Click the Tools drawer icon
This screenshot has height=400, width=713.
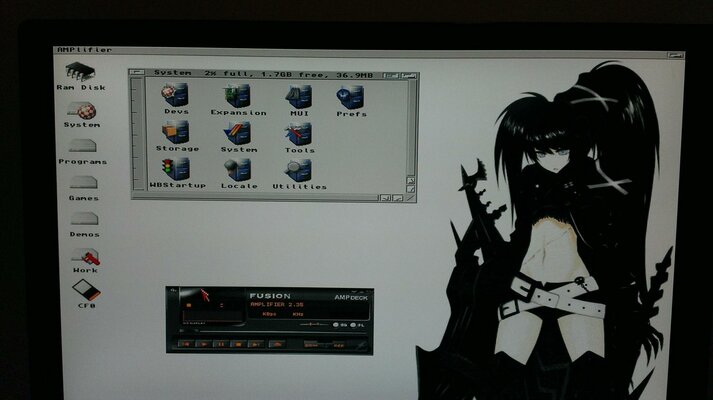point(299,133)
